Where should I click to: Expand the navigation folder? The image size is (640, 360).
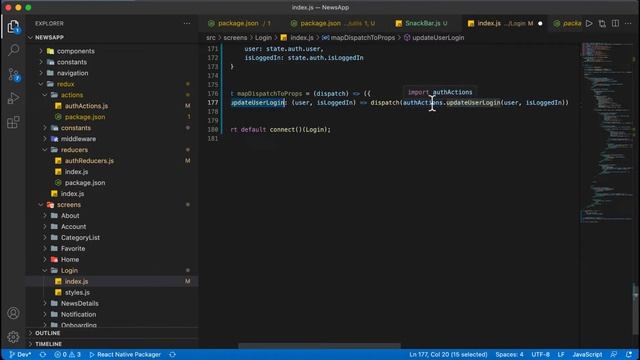pos(72,73)
